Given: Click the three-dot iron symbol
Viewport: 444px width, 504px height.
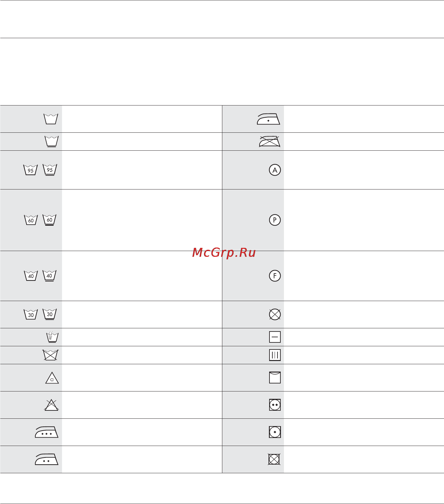Looking at the screenshot, I should (47, 432).
